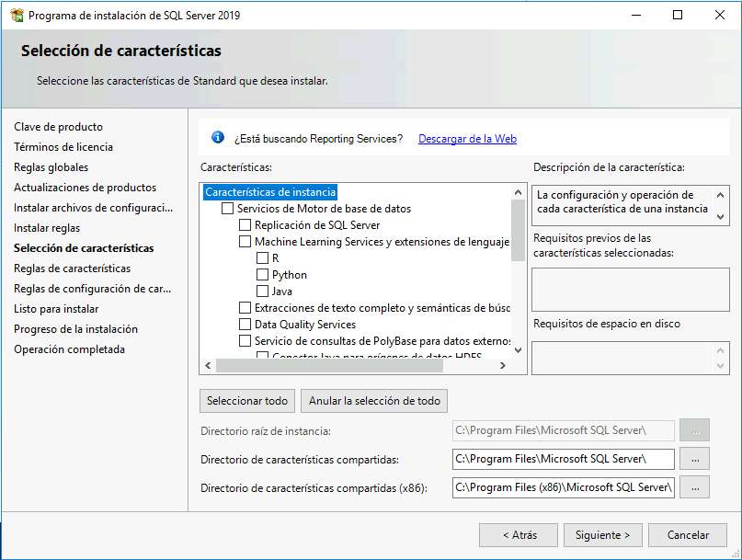
Task: Click the blue information icon beside Reporting Services
Action: 218,137
